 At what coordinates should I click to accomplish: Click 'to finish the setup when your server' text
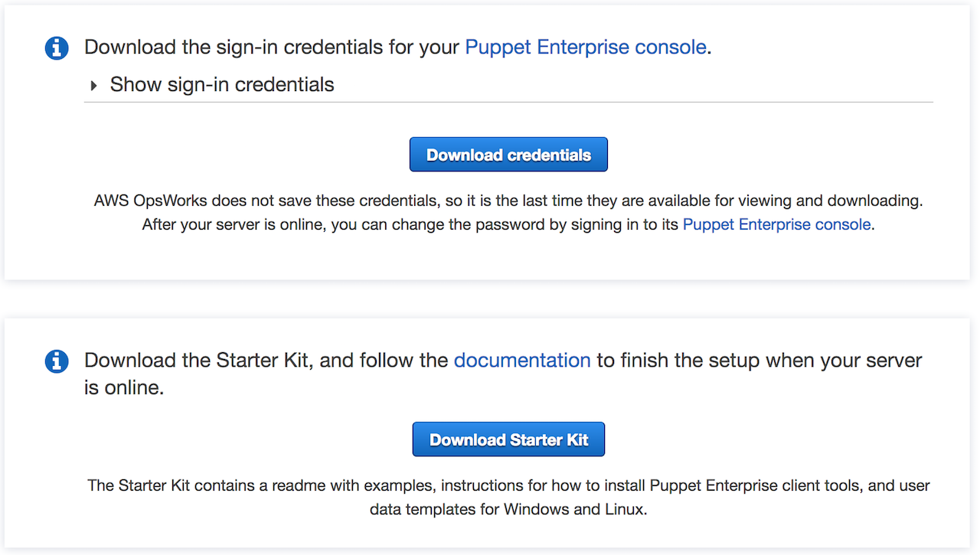pyautogui.click(x=758, y=360)
